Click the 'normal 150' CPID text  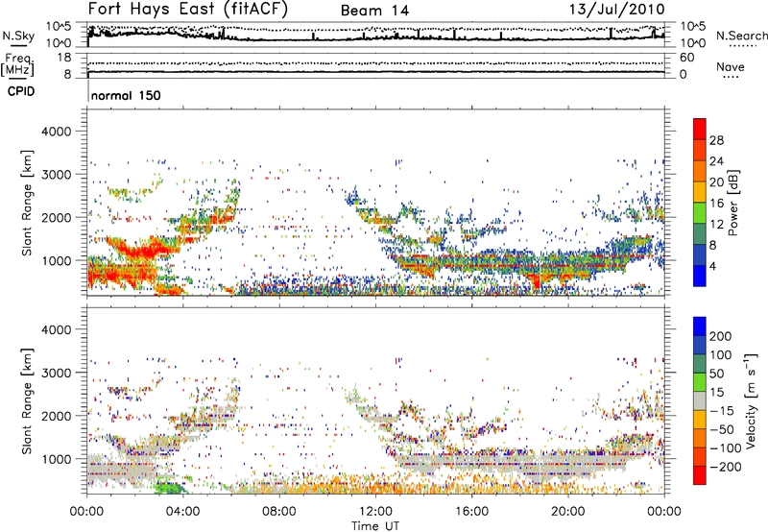[126, 95]
